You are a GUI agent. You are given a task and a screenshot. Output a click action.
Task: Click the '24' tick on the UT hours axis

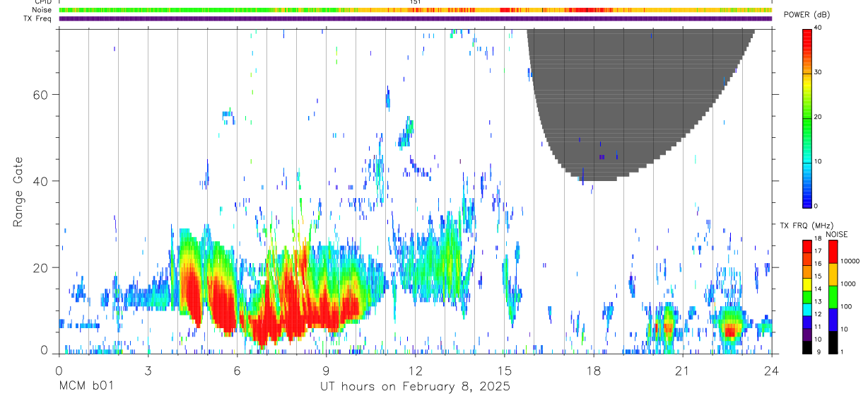pyautogui.click(x=772, y=370)
